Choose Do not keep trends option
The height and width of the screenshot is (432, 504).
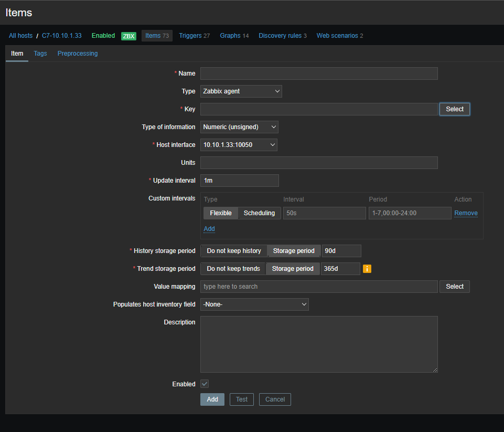[233, 269]
